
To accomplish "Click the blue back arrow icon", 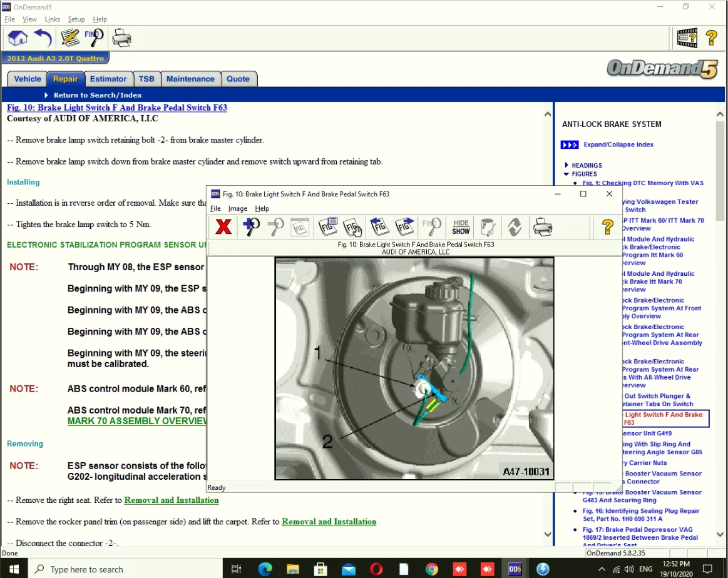I will (43, 38).
